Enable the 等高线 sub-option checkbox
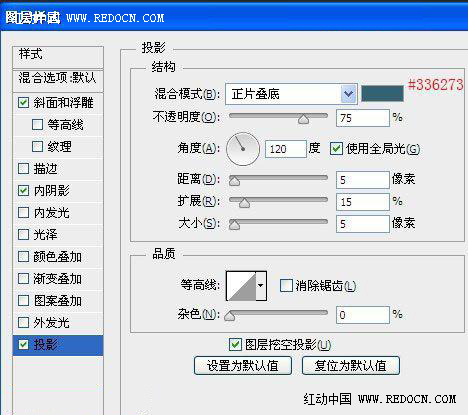This screenshot has height=415, width=468. (37, 125)
